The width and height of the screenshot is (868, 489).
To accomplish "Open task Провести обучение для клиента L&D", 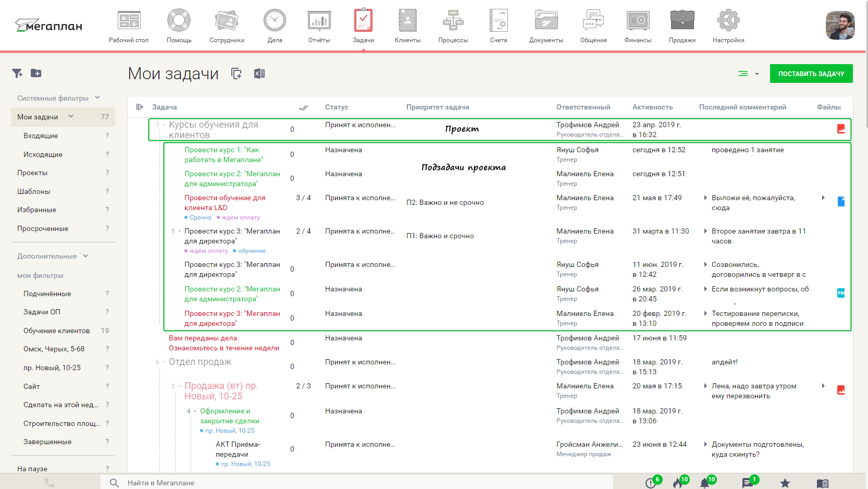I will click(x=225, y=203).
